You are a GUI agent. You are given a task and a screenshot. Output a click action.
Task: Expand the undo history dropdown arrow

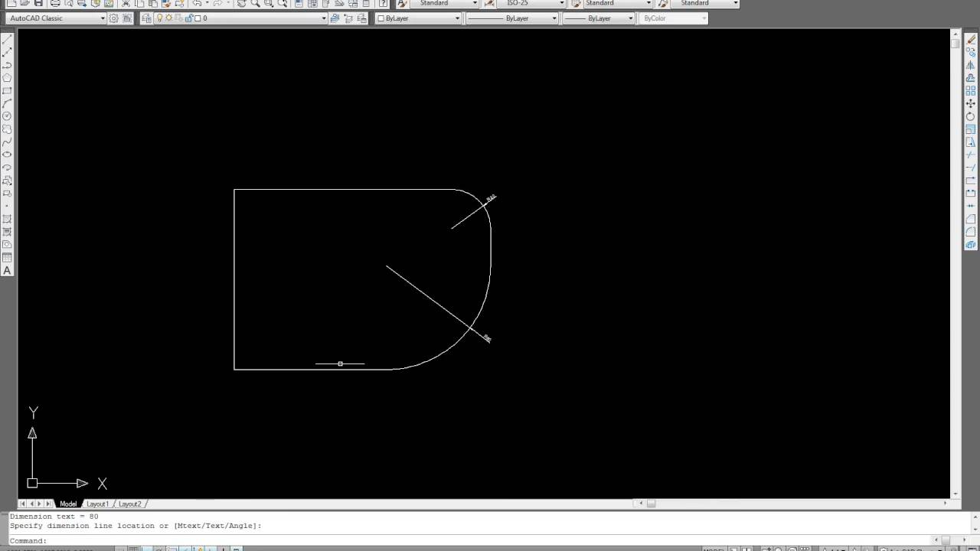click(207, 3)
